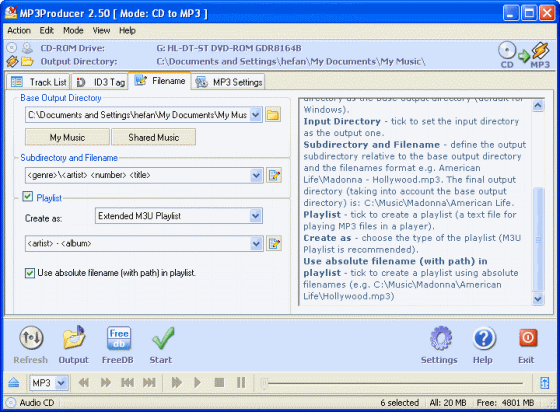
Task: Click the Refresh toolbar icon
Action: pyautogui.click(x=31, y=338)
